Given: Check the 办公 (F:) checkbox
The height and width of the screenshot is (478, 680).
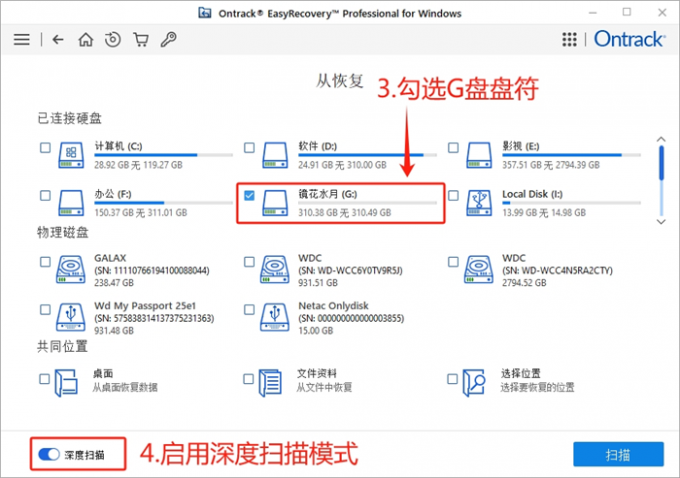Looking at the screenshot, I should click(x=45, y=195).
